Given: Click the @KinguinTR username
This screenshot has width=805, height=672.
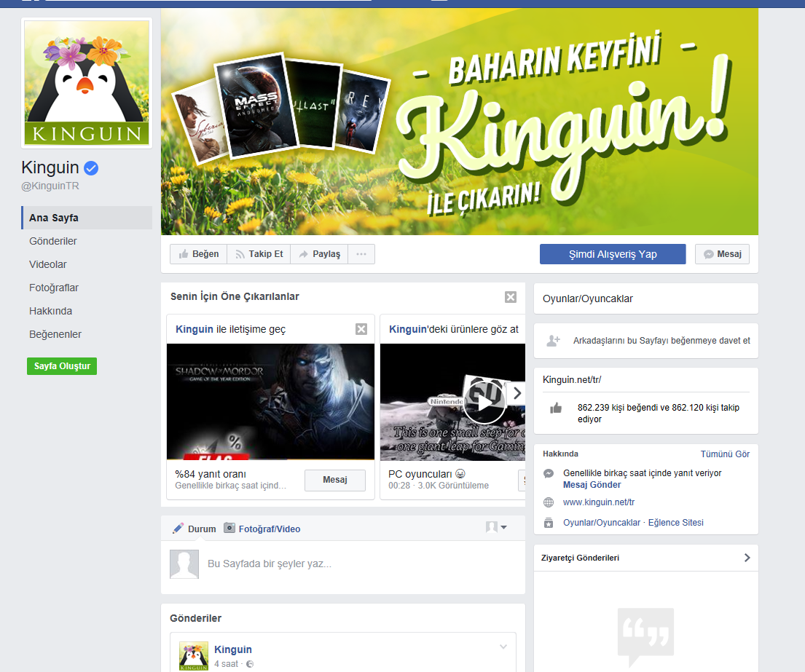Looking at the screenshot, I should click(50, 186).
